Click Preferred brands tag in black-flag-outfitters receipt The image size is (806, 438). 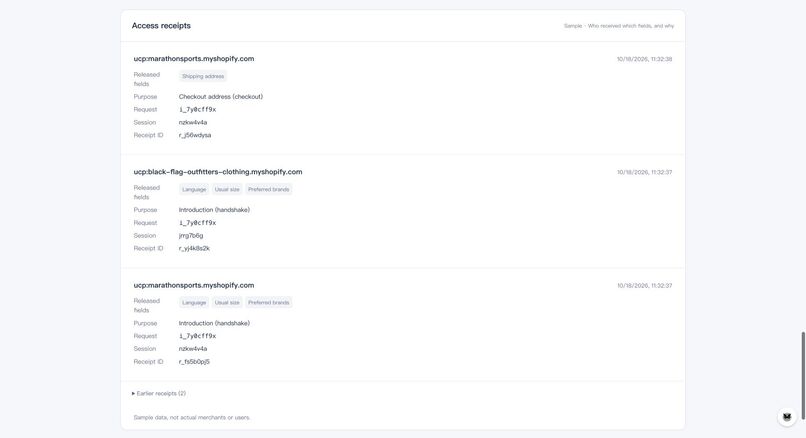[268, 189]
